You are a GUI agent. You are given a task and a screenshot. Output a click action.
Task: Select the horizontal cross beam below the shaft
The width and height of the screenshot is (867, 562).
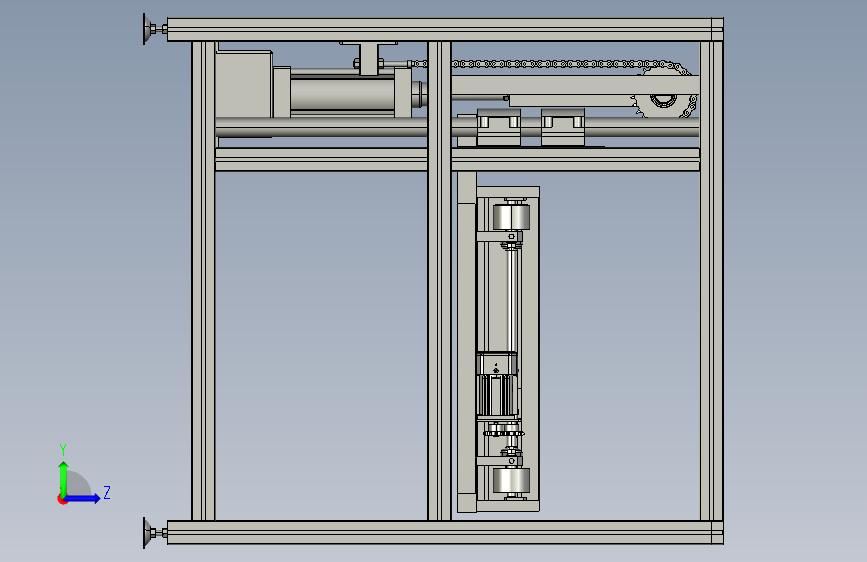click(x=457, y=159)
